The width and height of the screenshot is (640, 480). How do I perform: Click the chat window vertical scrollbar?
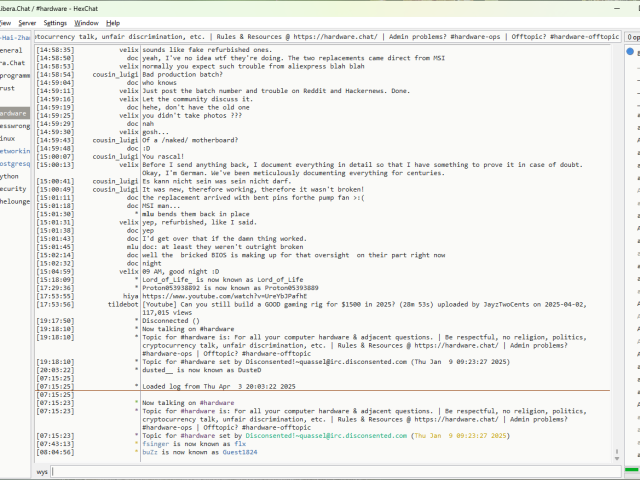click(x=617, y=250)
